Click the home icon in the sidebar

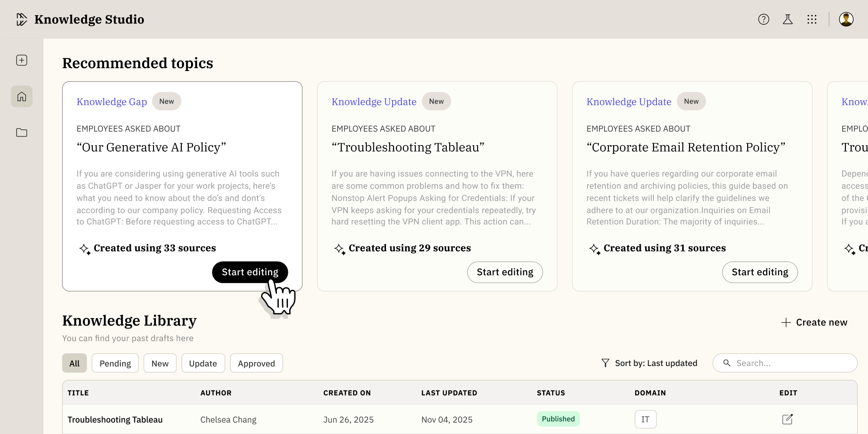tap(21, 96)
